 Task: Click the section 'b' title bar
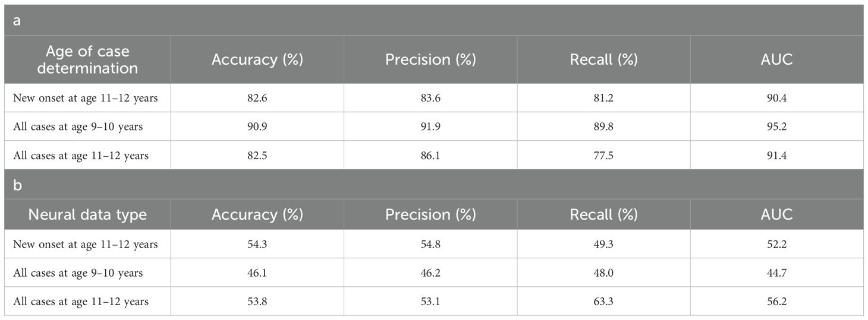[434, 184]
